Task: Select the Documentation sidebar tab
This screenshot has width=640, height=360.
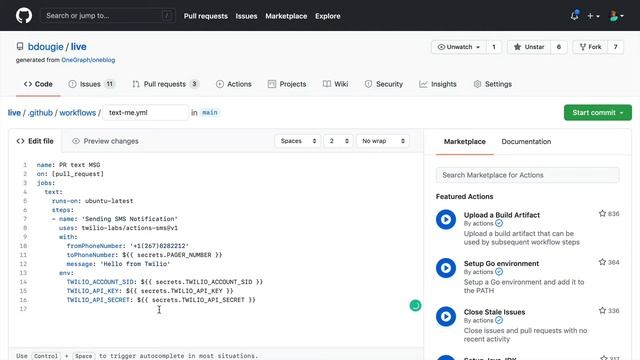Action: 526,142
